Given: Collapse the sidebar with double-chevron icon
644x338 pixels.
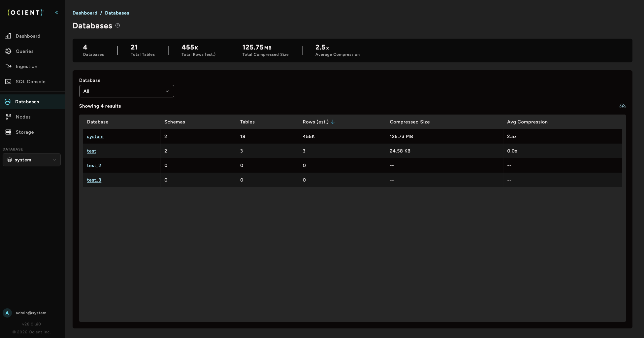Looking at the screenshot, I should click(x=57, y=13).
